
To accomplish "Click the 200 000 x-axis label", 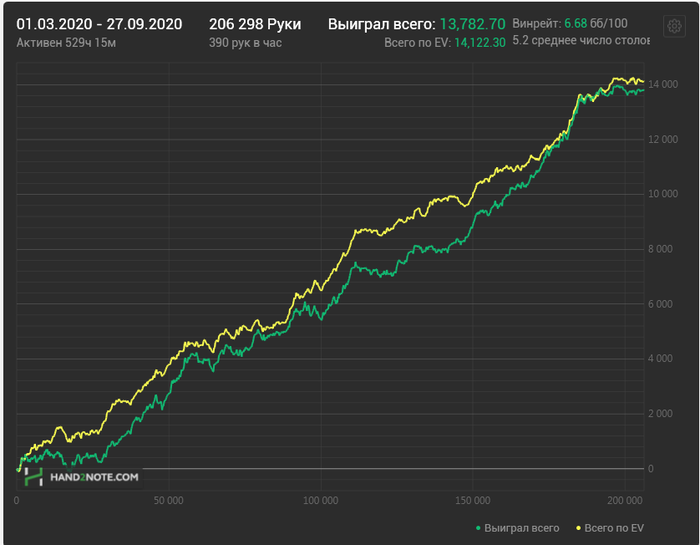I will pyautogui.click(x=625, y=501).
